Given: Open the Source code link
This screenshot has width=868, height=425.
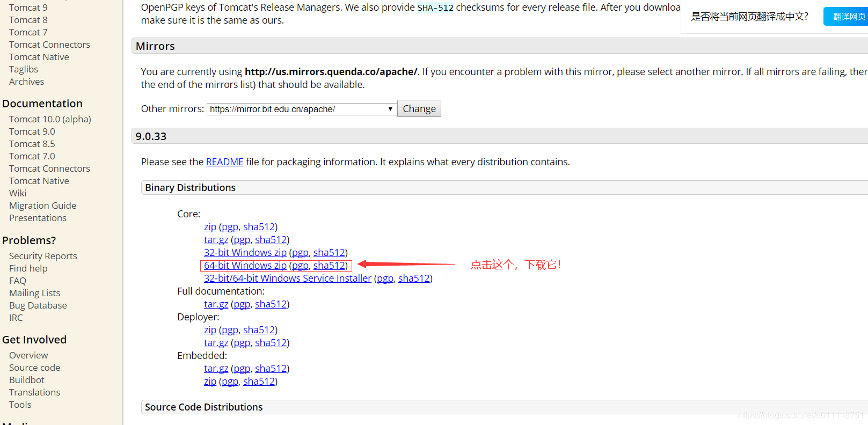Looking at the screenshot, I should click(x=34, y=368).
